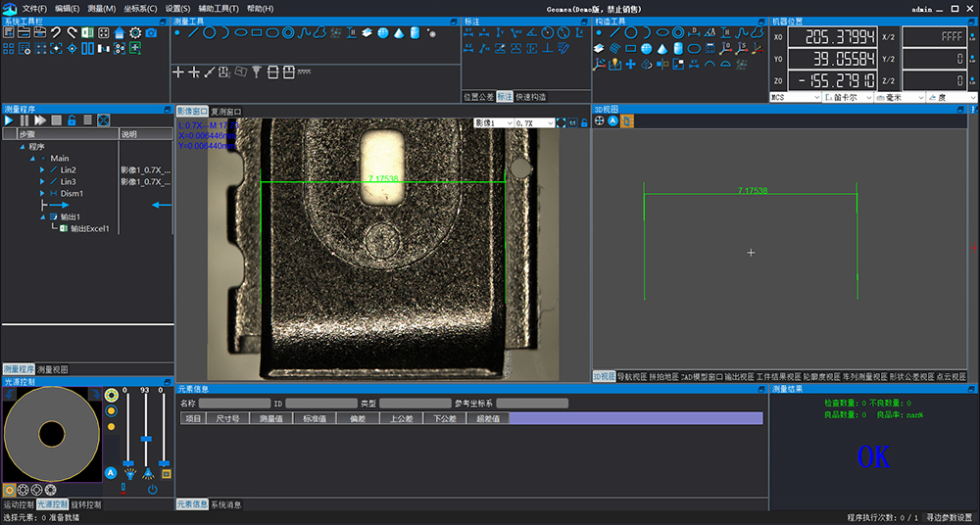
Task: Click the blue move cross-arrows icon in 构造工具
Action: click(630, 64)
